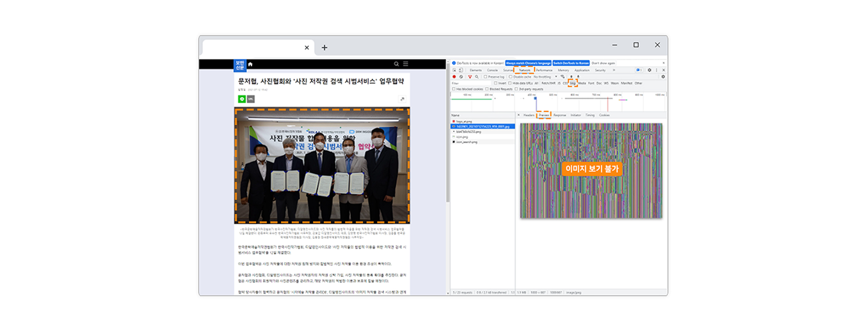Filter requests by Img type

[573, 83]
